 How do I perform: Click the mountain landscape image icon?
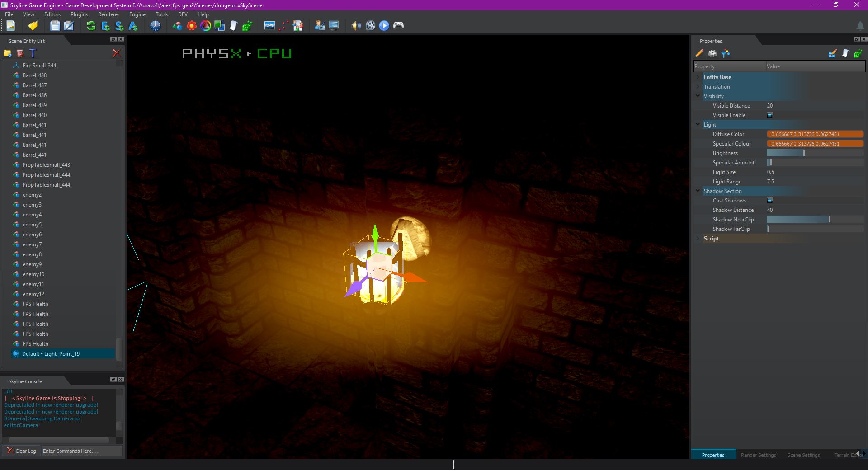269,26
